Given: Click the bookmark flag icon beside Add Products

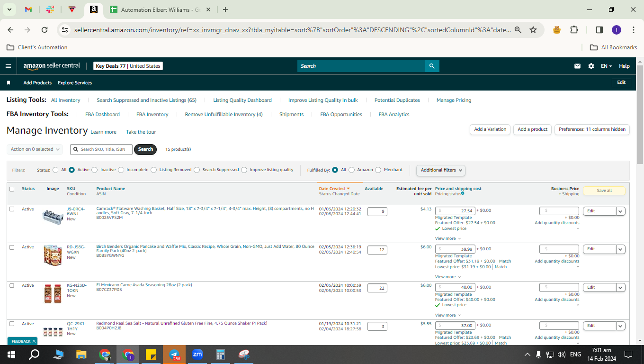Looking at the screenshot, I should point(9,82).
